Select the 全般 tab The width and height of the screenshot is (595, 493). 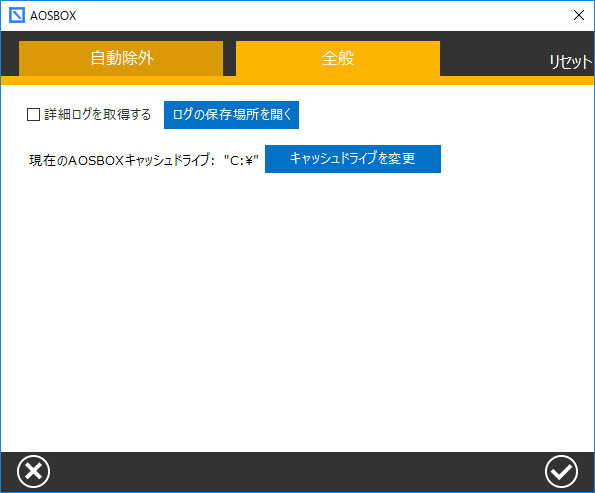[x=338, y=58]
